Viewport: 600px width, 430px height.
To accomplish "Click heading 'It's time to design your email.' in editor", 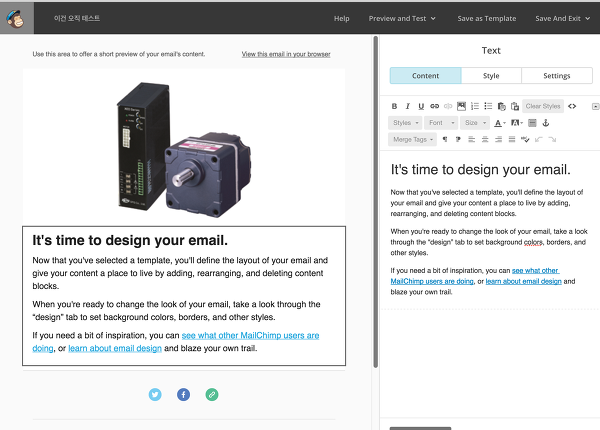I will [480, 169].
